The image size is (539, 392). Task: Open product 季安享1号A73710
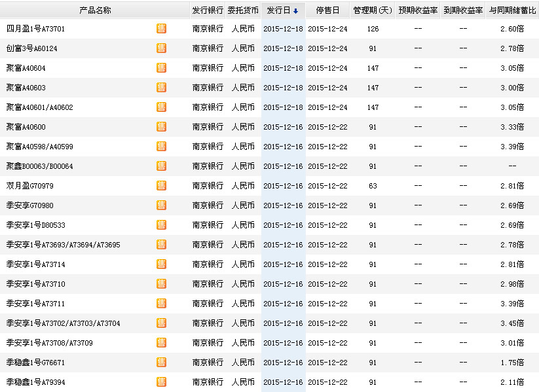36,284
